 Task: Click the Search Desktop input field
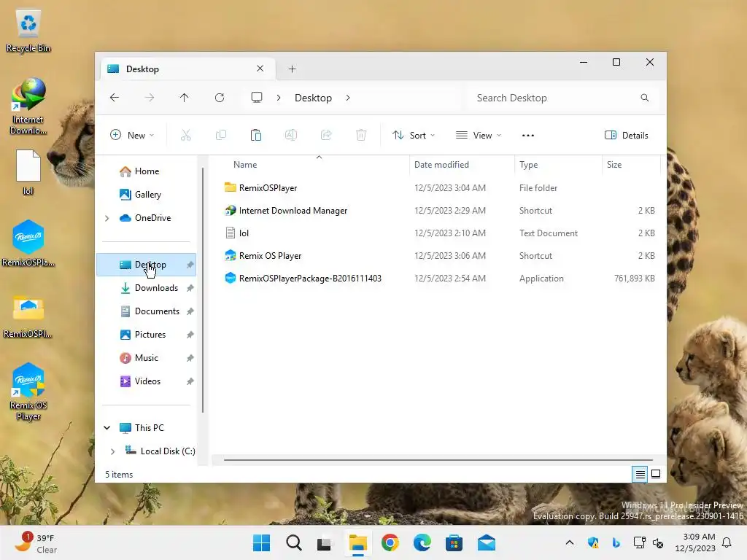click(x=562, y=98)
